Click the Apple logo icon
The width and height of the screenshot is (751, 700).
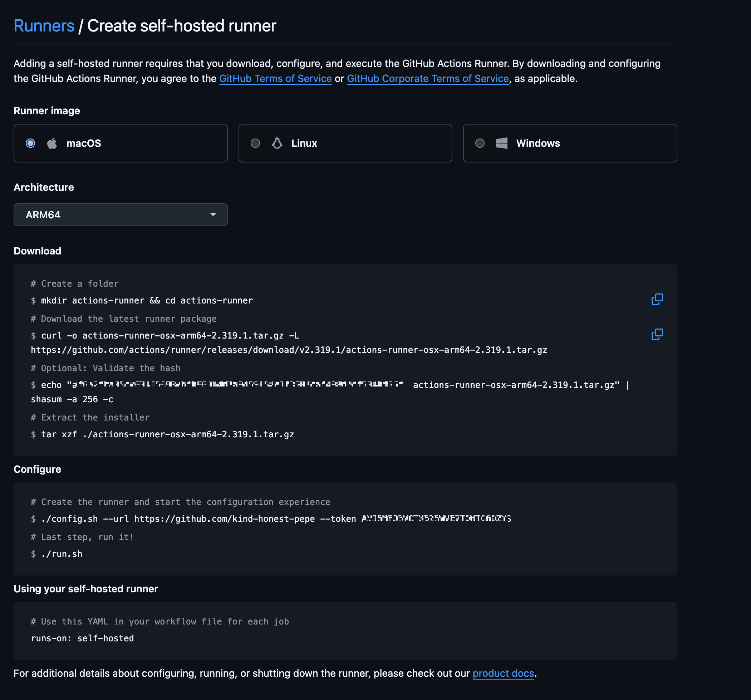(x=52, y=143)
